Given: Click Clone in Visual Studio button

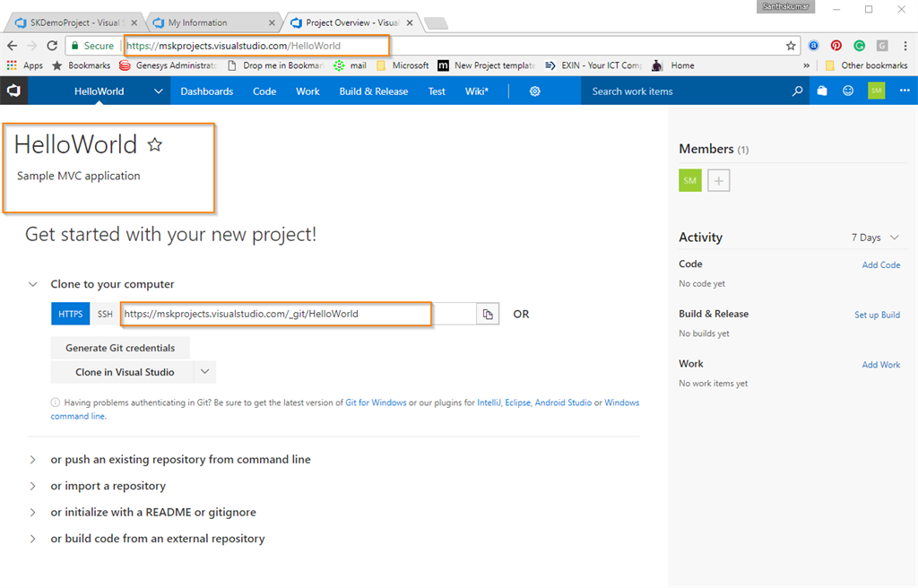Looking at the screenshot, I should (x=123, y=372).
